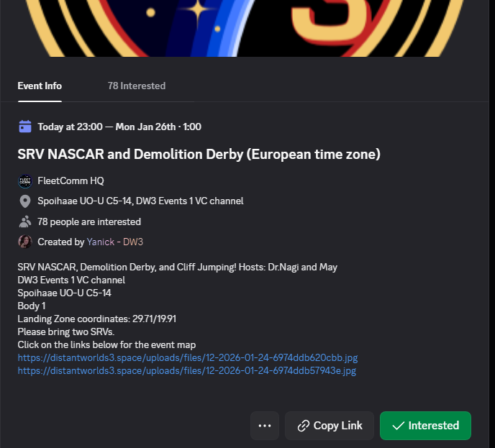Viewport: 495px width, 448px height.
Task: Click the Please bring two SRVs line
Action: [66, 332]
